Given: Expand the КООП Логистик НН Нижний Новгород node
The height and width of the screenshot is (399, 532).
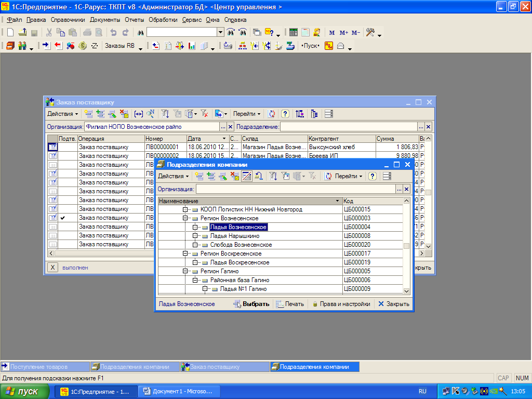Looking at the screenshot, I should 185,209.
